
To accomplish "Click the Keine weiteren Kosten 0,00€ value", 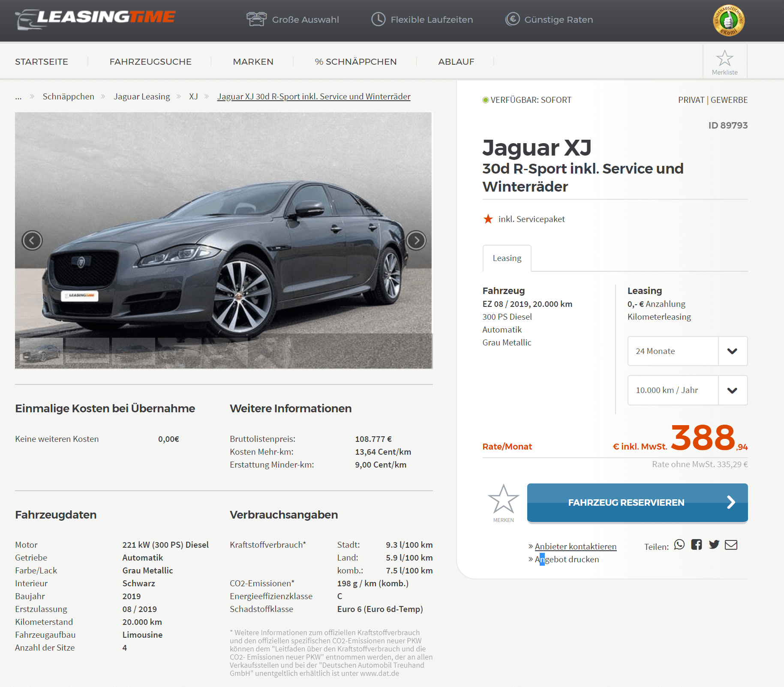I will [168, 439].
